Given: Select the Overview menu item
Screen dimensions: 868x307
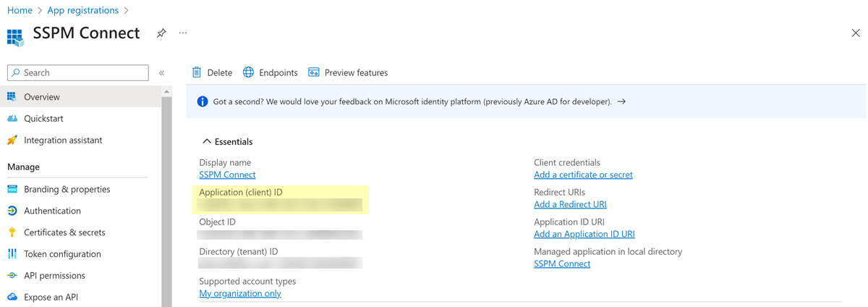Looking at the screenshot, I should [x=42, y=97].
